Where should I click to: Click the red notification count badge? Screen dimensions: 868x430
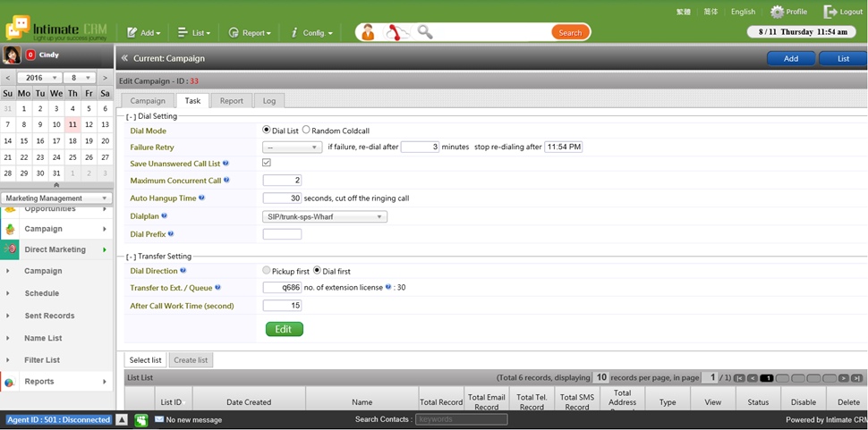[x=30, y=55]
